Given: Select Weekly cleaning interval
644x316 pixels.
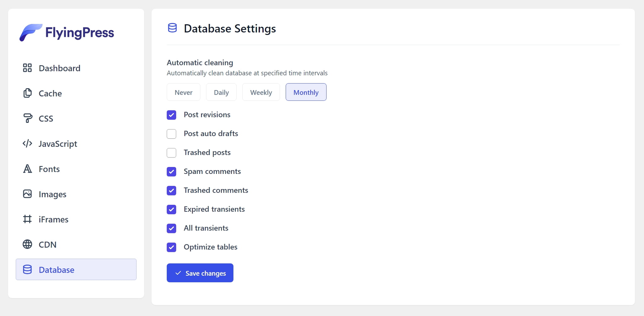Looking at the screenshot, I should (x=261, y=92).
